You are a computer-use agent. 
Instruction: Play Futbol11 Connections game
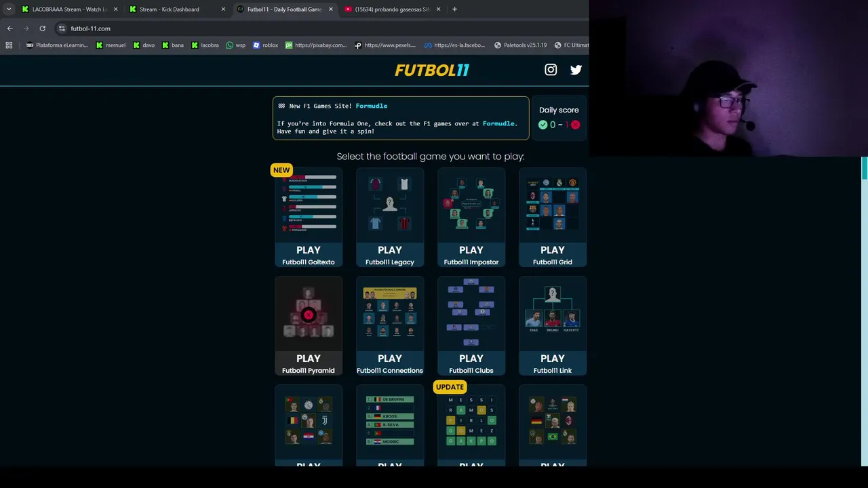pyautogui.click(x=390, y=363)
